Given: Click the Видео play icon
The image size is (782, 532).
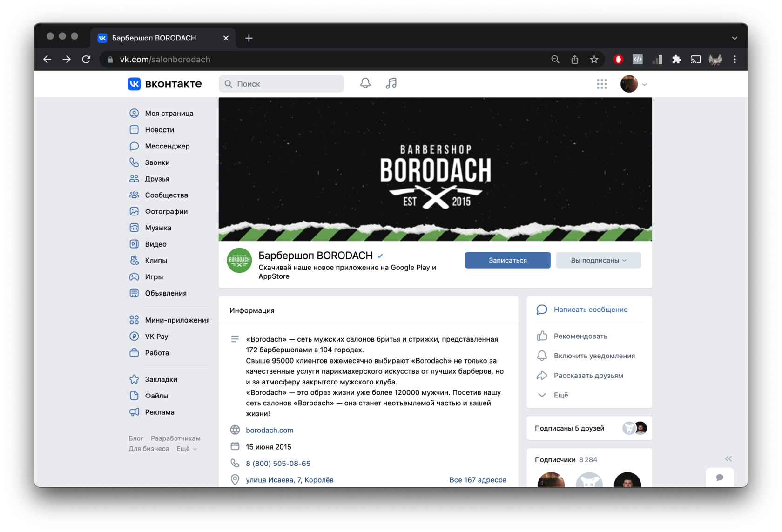Looking at the screenshot, I should point(134,244).
